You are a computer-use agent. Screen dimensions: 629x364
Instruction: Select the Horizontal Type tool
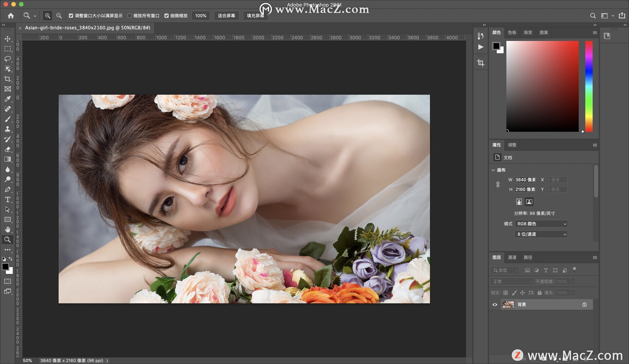point(8,199)
